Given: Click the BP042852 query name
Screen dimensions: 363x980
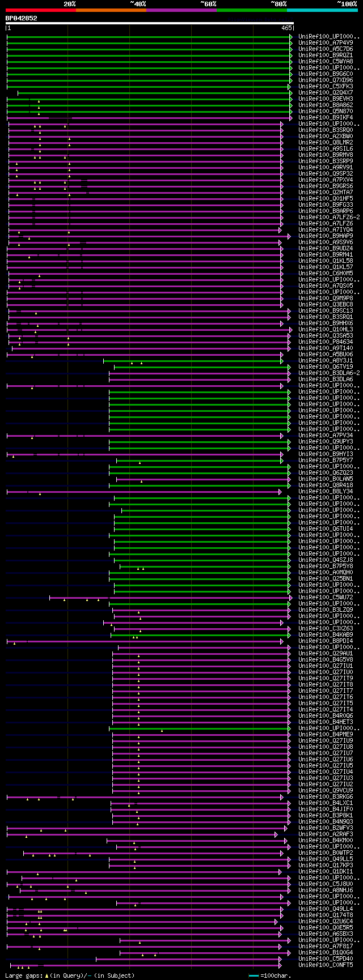Looking at the screenshot, I should tap(21, 18).
